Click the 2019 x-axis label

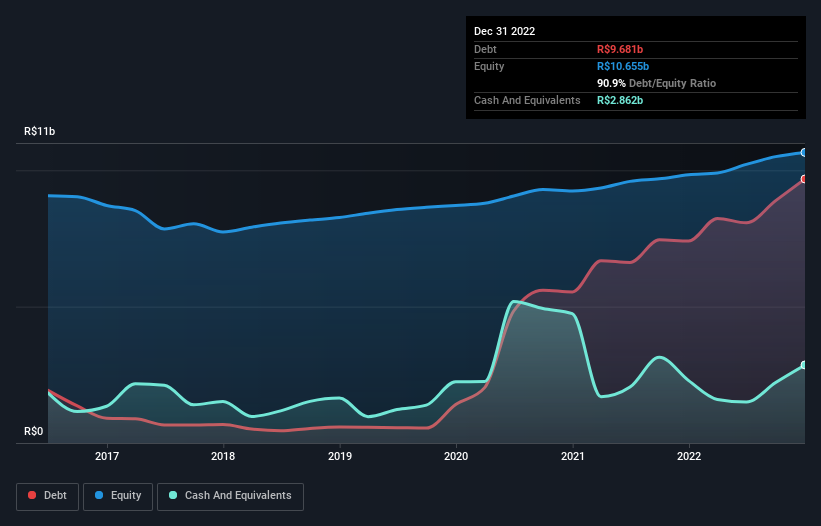340,456
